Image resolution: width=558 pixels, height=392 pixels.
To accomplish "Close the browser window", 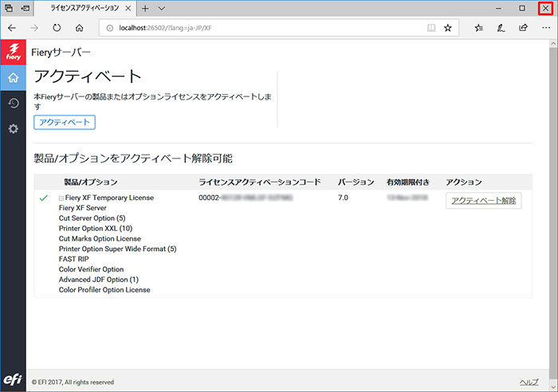I will (545, 8).
